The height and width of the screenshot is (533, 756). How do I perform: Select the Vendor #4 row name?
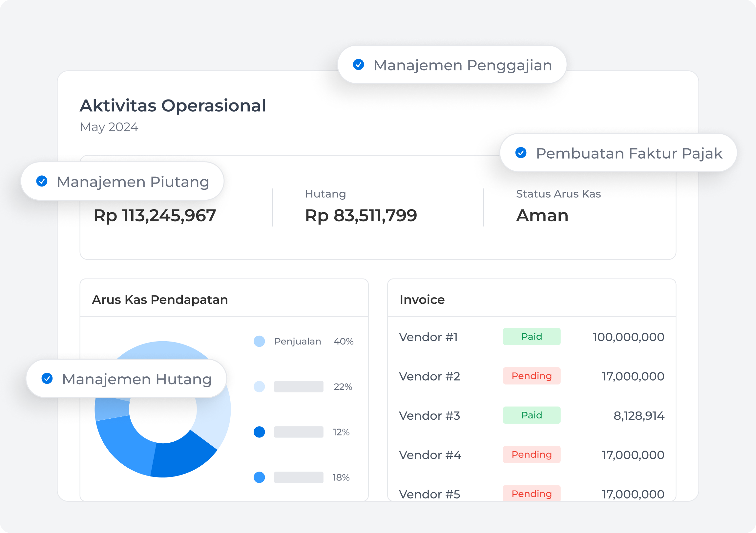tap(430, 455)
